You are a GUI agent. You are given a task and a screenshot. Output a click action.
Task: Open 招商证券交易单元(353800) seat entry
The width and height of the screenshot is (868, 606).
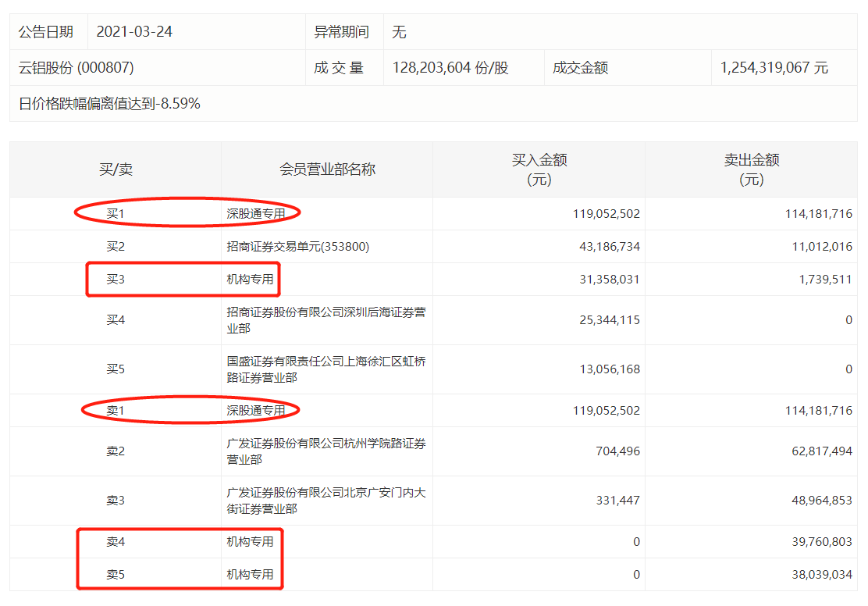tap(297, 247)
